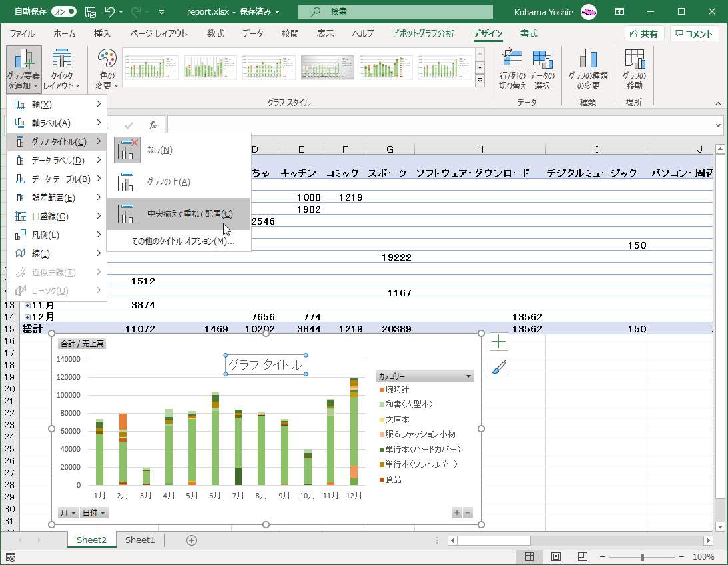Screen dimensions: 728x565
Task: Expand the chart styles gallery more arrow
Action: (x=480, y=81)
